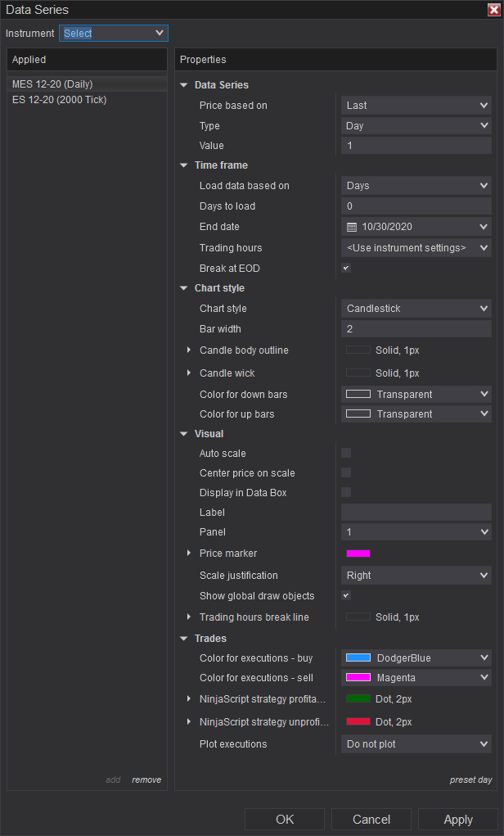Collapse the Data Series section
The height and width of the screenshot is (836, 504).
pos(184,85)
